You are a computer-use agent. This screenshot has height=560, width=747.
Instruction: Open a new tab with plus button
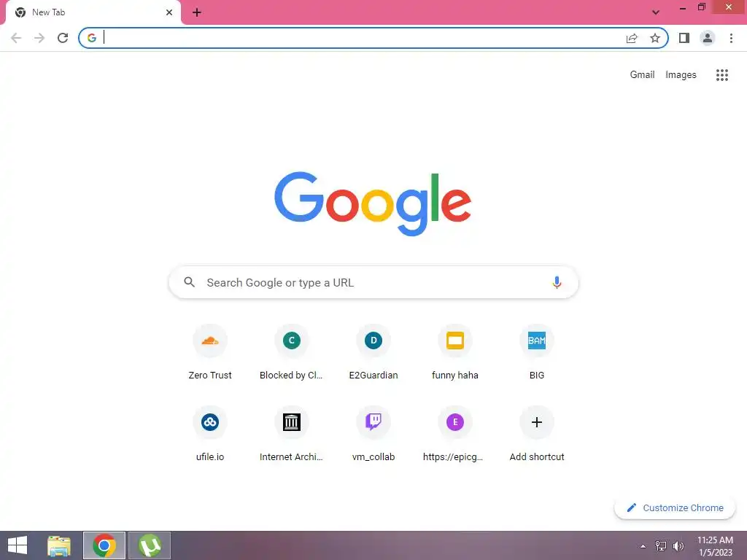pos(197,12)
